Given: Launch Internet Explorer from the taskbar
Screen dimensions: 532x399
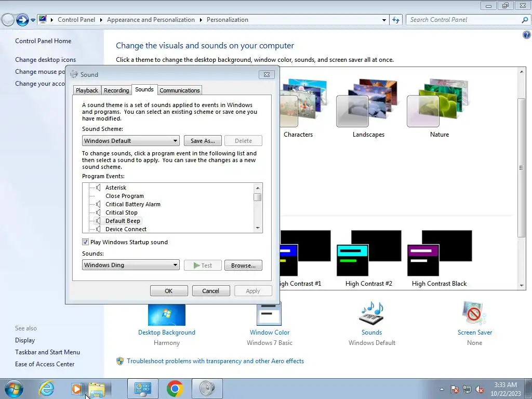Looking at the screenshot, I should tap(46, 389).
